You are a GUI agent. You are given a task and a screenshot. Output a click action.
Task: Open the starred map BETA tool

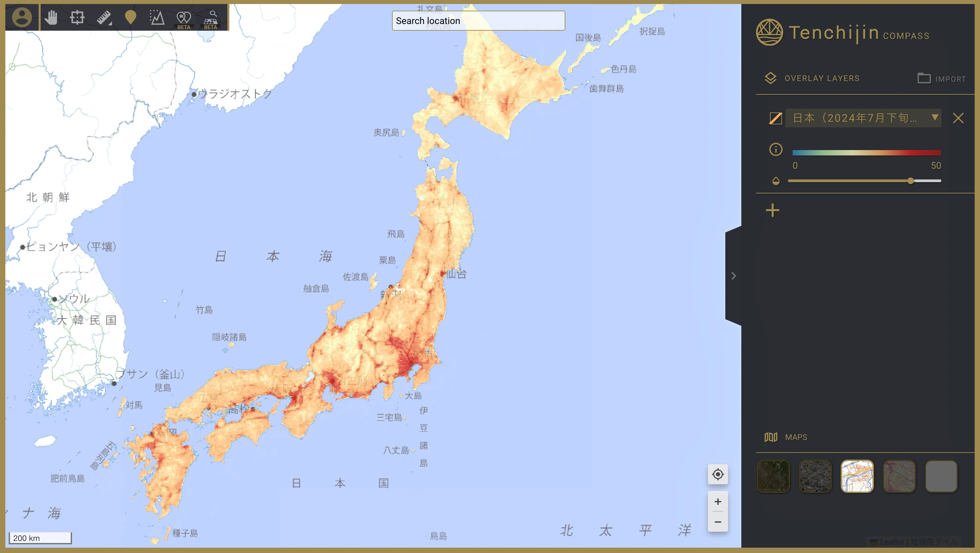click(184, 20)
